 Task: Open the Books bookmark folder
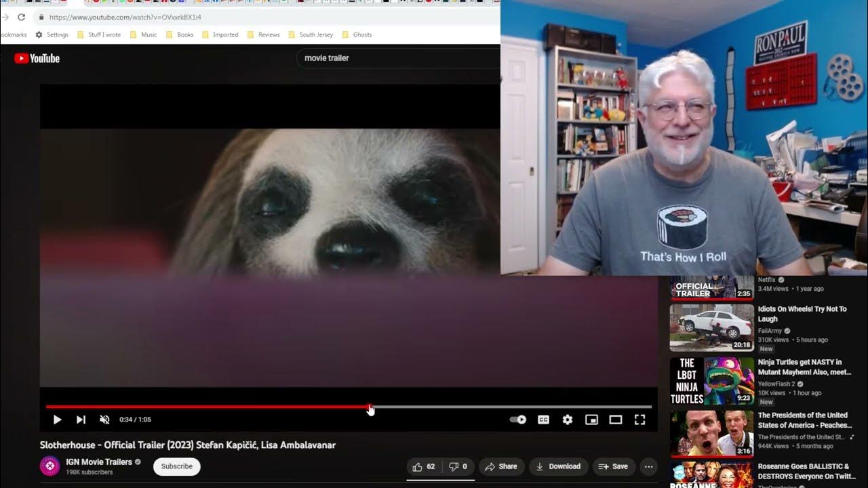coord(179,35)
